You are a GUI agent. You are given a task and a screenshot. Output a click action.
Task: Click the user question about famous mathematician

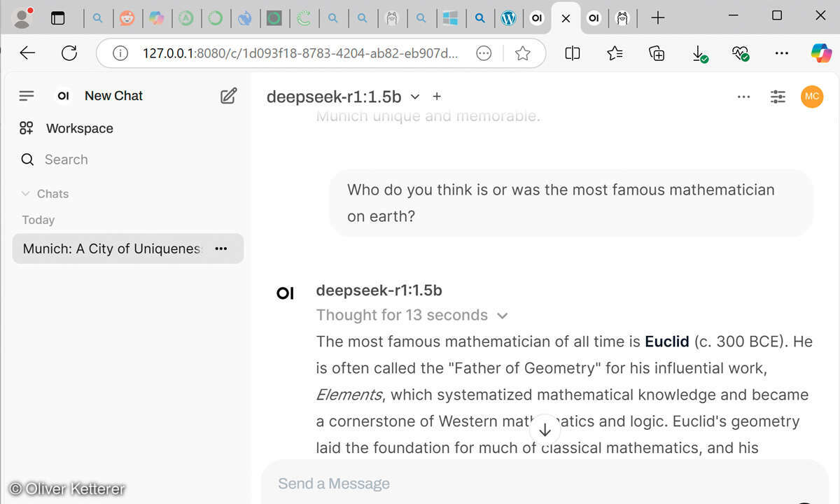[x=561, y=203]
